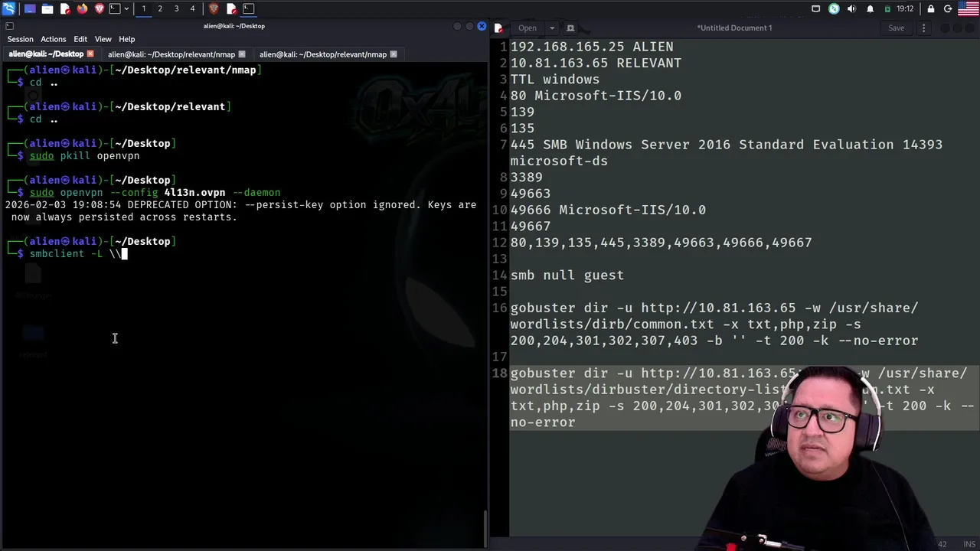The height and width of the screenshot is (551, 980).
Task: Switch to workspace 3
Action: click(x=176, y=8)
